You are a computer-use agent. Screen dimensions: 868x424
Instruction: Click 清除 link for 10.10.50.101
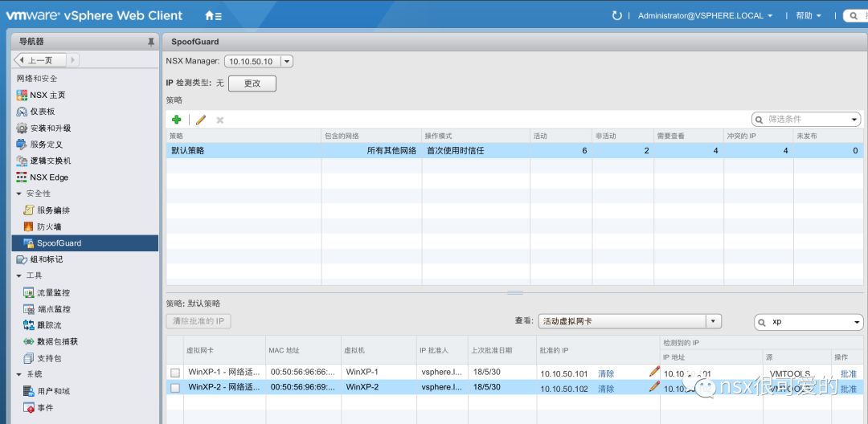click(606, 373)
